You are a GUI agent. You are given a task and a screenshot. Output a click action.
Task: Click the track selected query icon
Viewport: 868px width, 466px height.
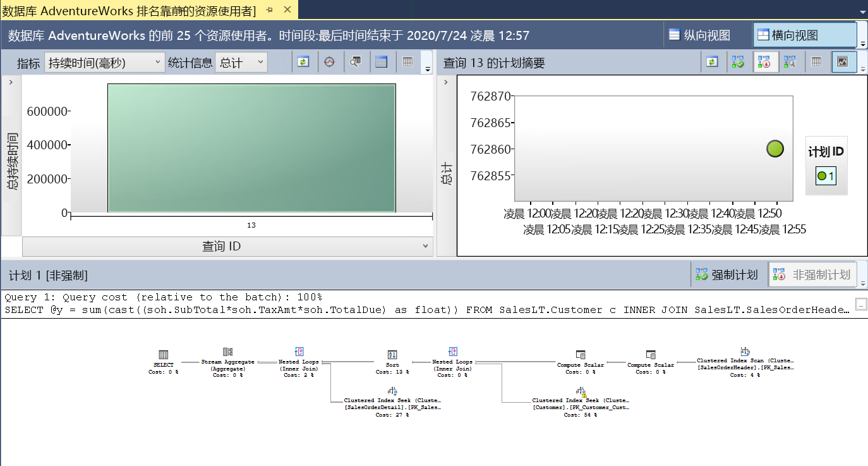click(329, 62)
